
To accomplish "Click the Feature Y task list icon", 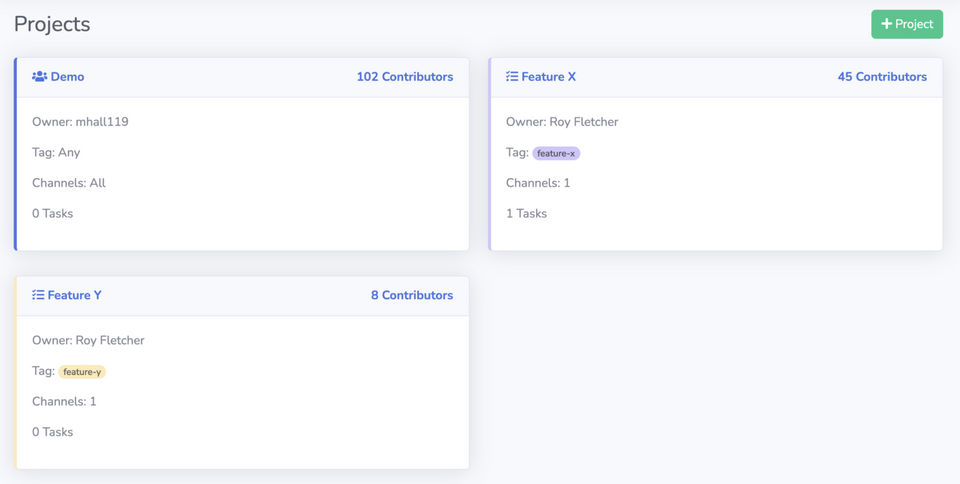I will tap(38, 296).
